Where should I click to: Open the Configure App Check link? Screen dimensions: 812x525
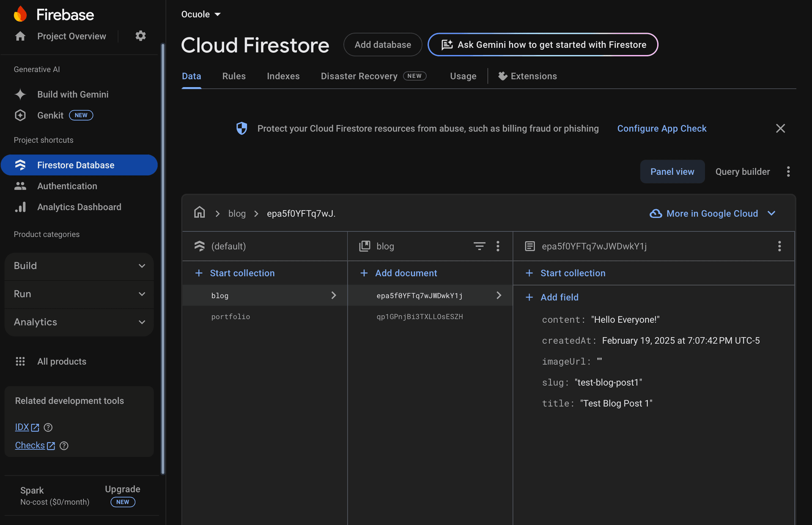tap(661, 128)
